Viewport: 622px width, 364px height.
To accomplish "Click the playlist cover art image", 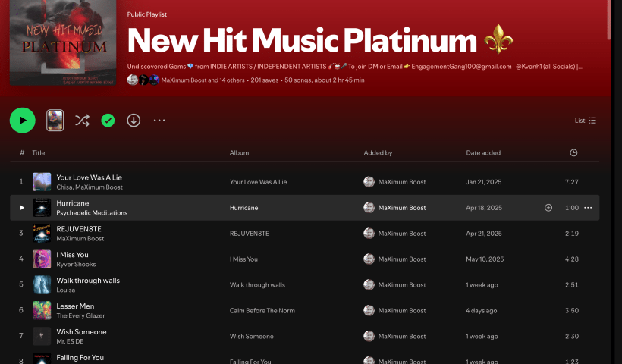I will [63, 43].
